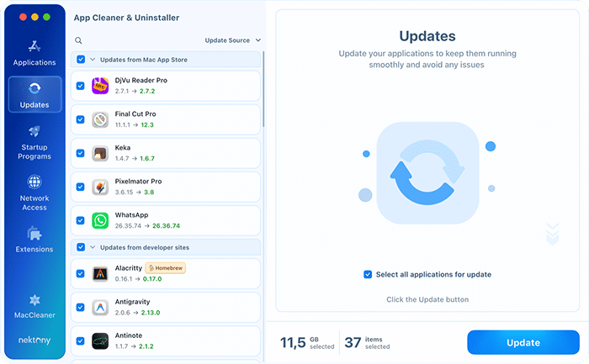Click Alacritty new version 0.17.0
The image size is (589, 364).
pyautogui.click(x=152, y=279)
